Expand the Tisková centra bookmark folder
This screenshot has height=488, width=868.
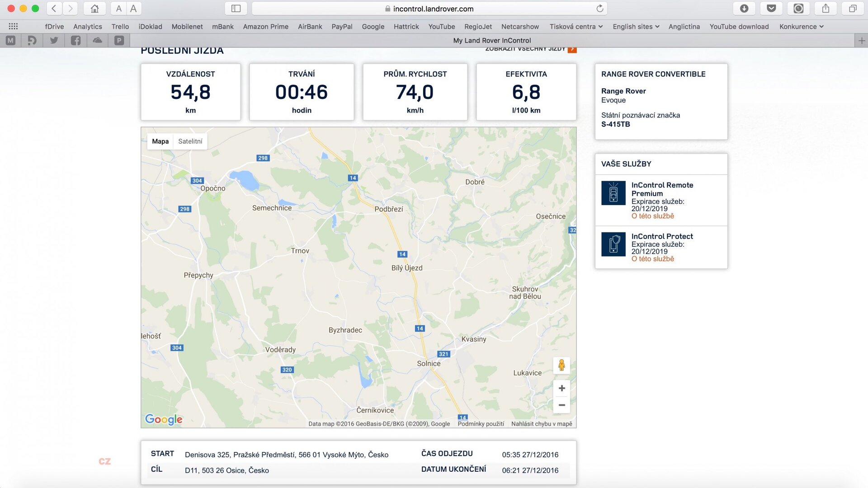click(576, 27)
